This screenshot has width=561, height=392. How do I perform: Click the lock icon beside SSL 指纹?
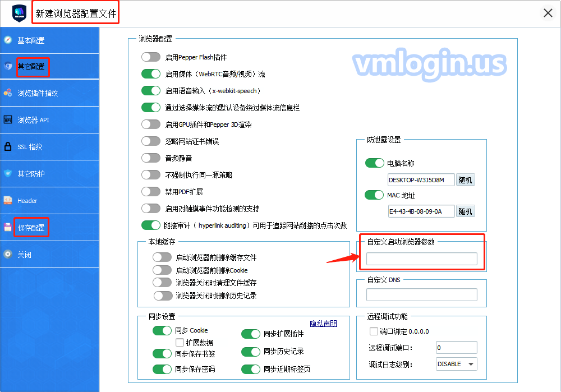click(8, 147)
